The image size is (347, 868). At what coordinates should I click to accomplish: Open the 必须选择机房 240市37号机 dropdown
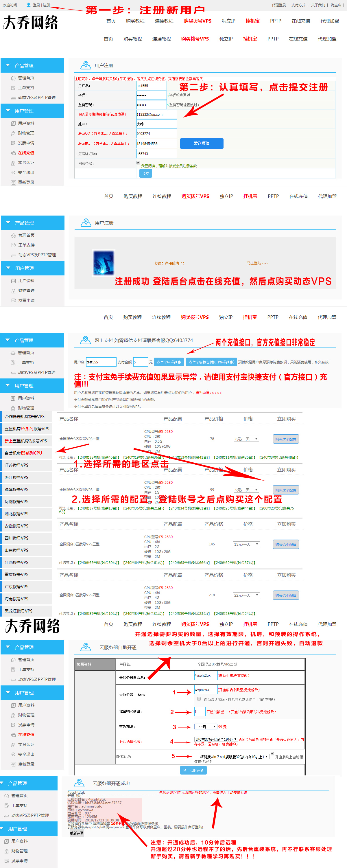point(216,739)
